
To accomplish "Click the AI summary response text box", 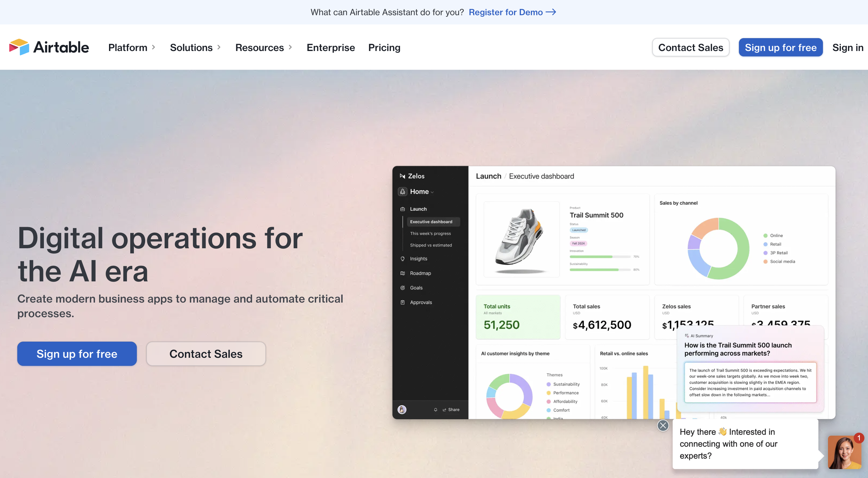I will coord(750,382).
